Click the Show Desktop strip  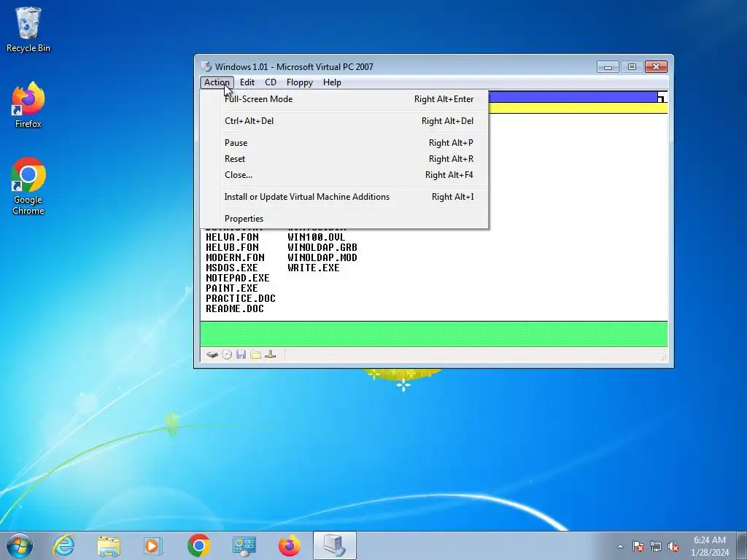point(741,545)
